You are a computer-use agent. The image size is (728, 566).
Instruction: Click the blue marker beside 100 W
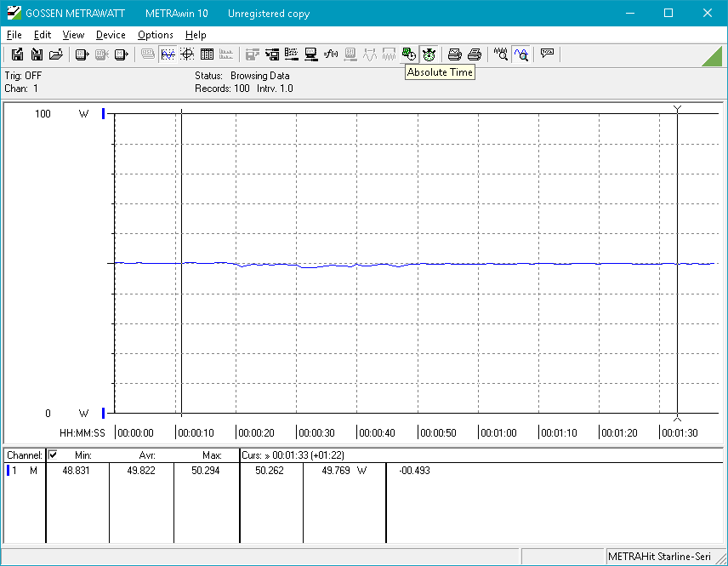click(104, 113)
